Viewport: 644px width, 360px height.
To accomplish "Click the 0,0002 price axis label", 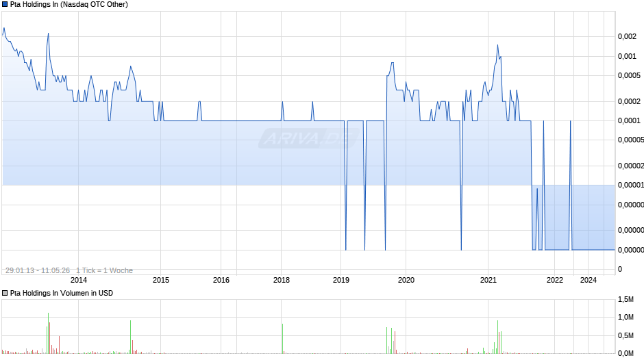I will pos(629,101).
